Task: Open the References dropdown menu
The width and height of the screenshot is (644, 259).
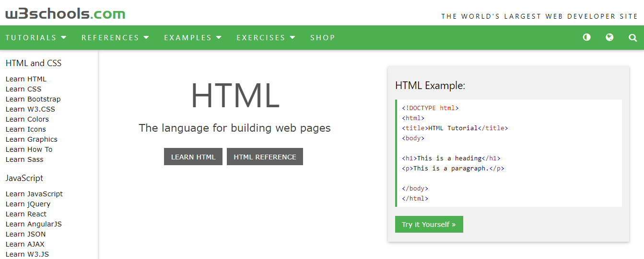Action: (x=115, y=38)
